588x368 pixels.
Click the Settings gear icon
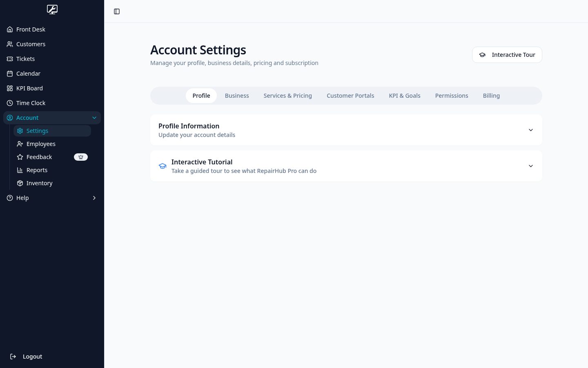coord(20,131)
